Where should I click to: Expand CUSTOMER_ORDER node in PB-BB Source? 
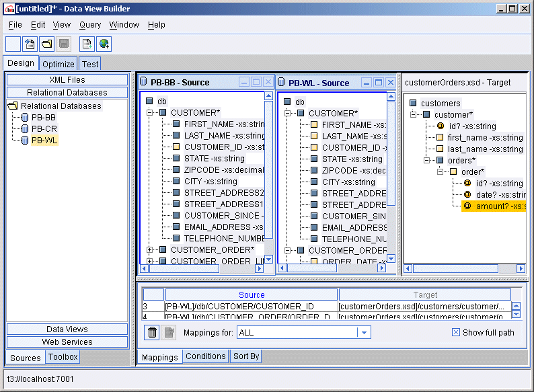[x=150, y=249]
